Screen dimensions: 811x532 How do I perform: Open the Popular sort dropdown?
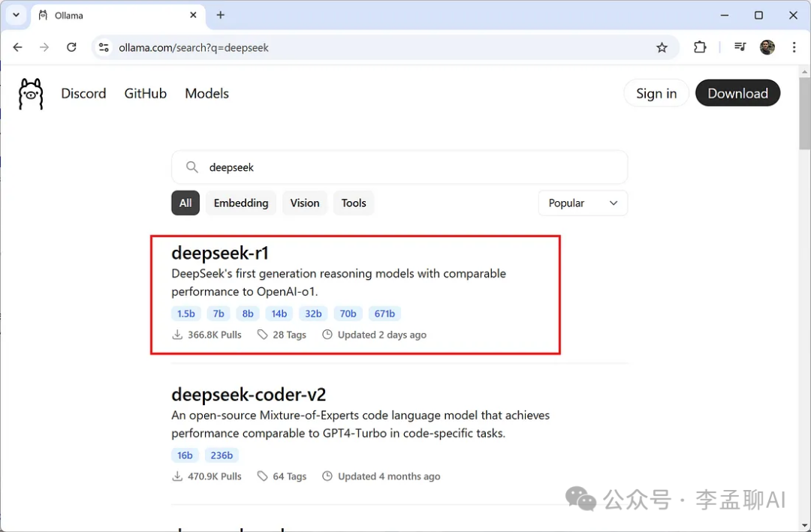point(583,203)
